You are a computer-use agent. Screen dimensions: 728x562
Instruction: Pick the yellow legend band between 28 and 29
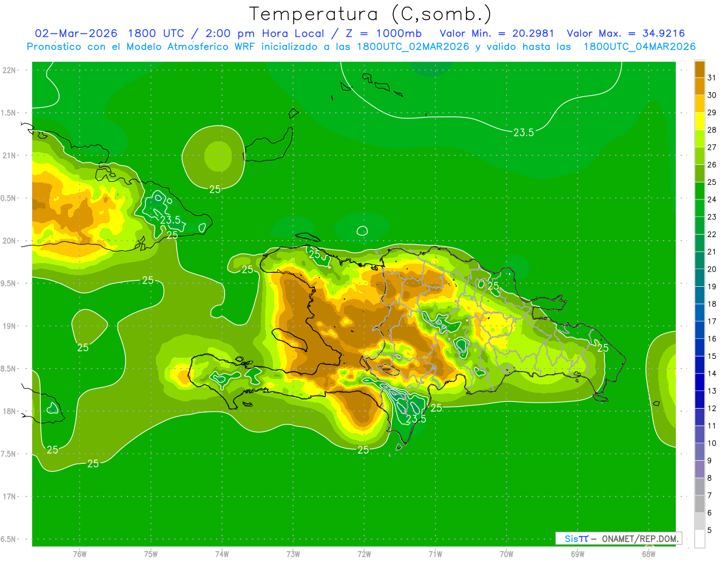tap(699, 121)
